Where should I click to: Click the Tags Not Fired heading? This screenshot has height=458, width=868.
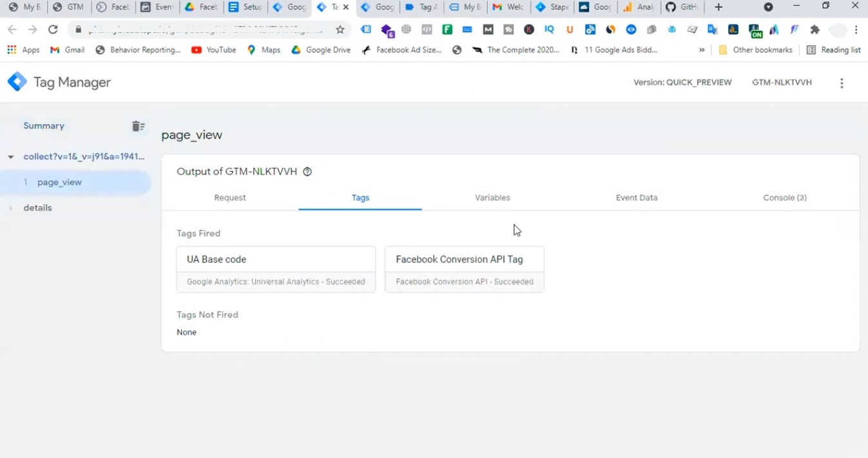207,315
